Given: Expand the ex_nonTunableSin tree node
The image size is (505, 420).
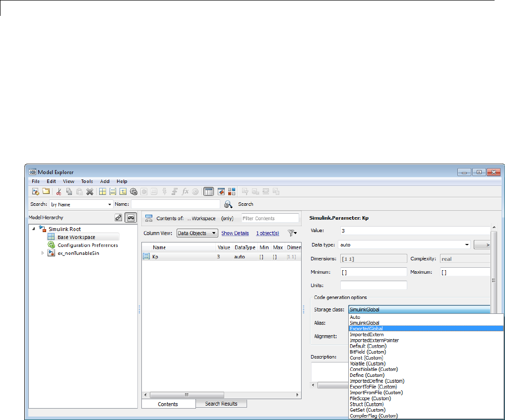Looking at the screenshot, I should tap(43, 253).
